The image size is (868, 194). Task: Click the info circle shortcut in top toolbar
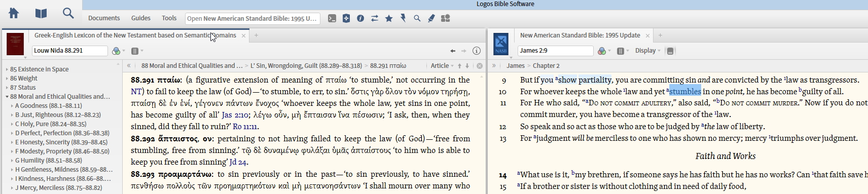pos(360,18)
